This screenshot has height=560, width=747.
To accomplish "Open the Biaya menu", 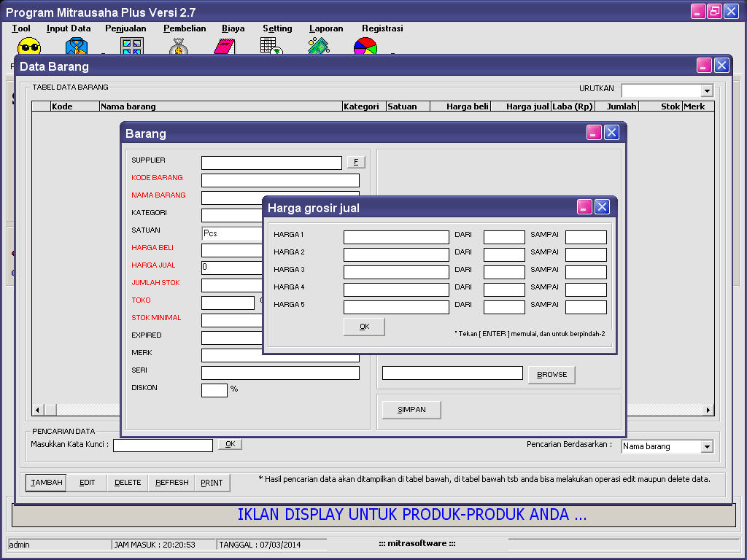I will [233, 28].
